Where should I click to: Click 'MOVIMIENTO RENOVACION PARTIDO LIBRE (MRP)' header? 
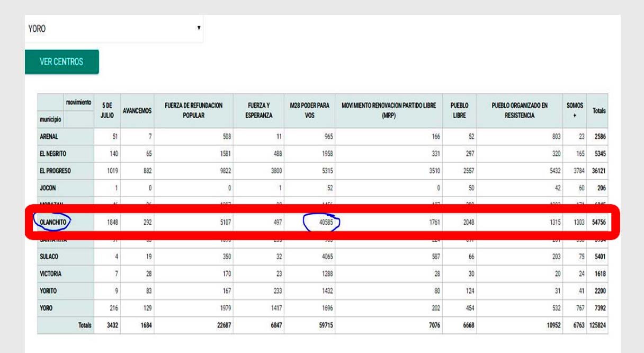[x=389, y=110]
